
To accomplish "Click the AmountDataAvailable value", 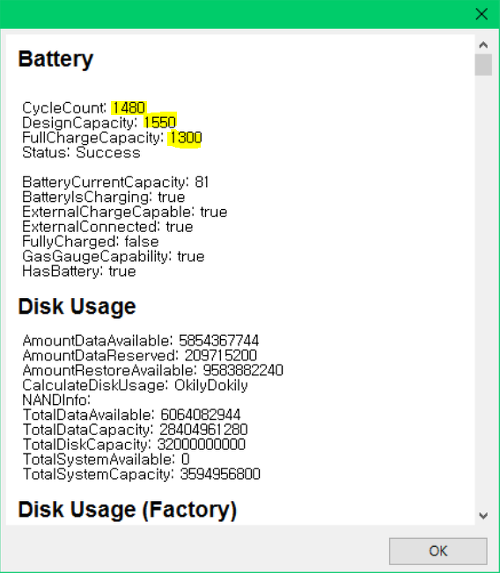I will (x=219, y=341).
